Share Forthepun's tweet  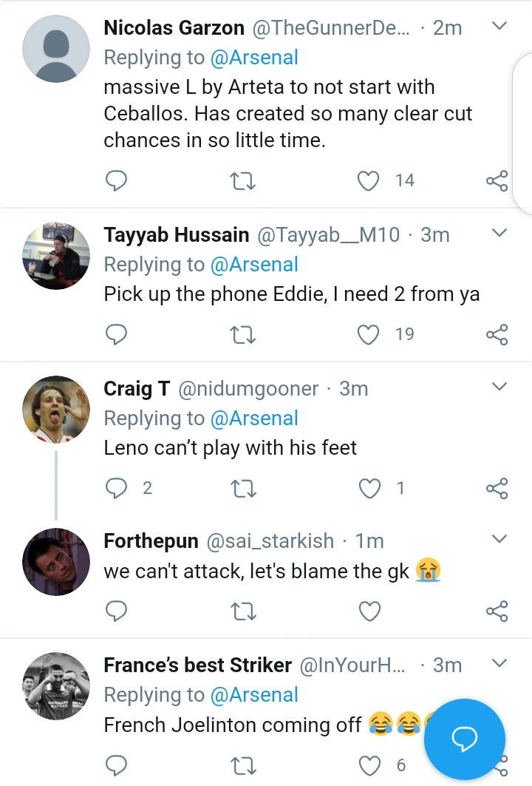point(497,611)
